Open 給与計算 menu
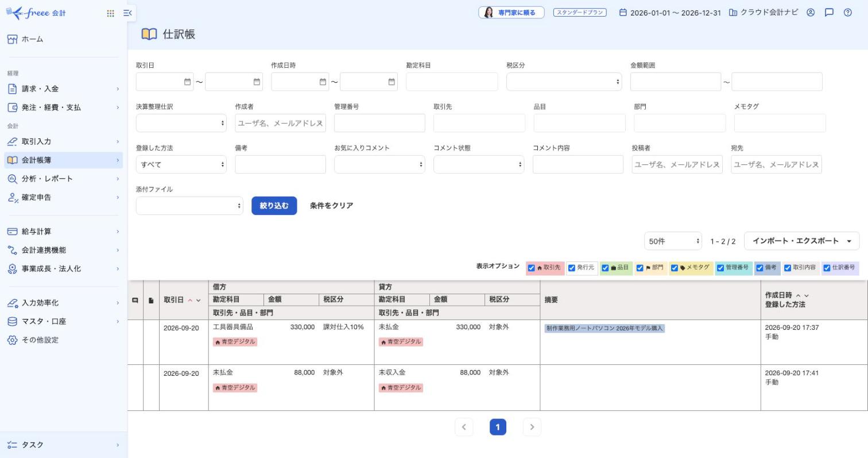Screen dimensions: 868x458 pos(63,232)
